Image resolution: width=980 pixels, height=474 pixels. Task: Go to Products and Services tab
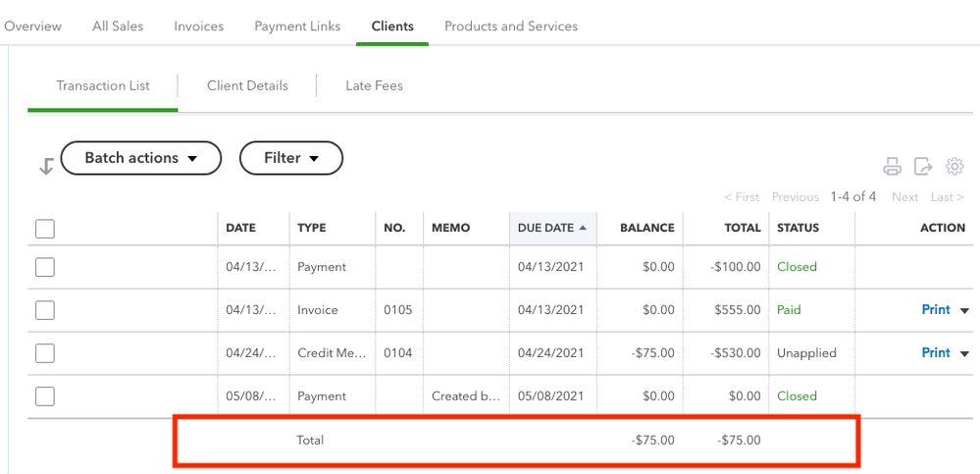coord(511,26)
